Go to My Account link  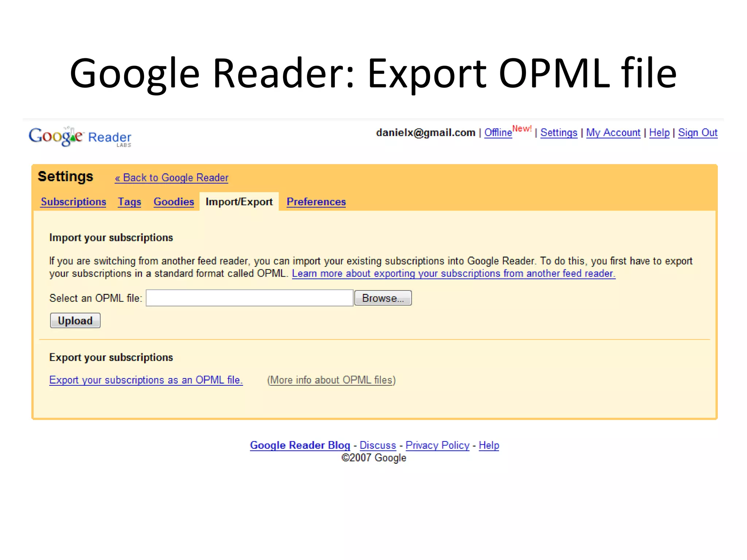pos(613,133)
